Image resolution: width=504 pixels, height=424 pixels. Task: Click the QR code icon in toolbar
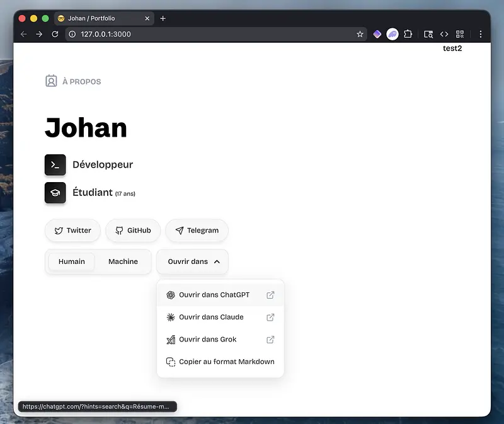[x=460, y=34]
